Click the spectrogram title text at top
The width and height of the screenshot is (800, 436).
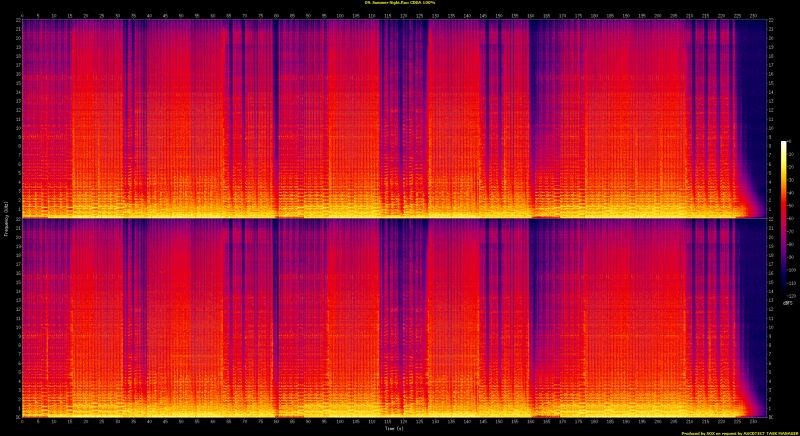(399, 4)
